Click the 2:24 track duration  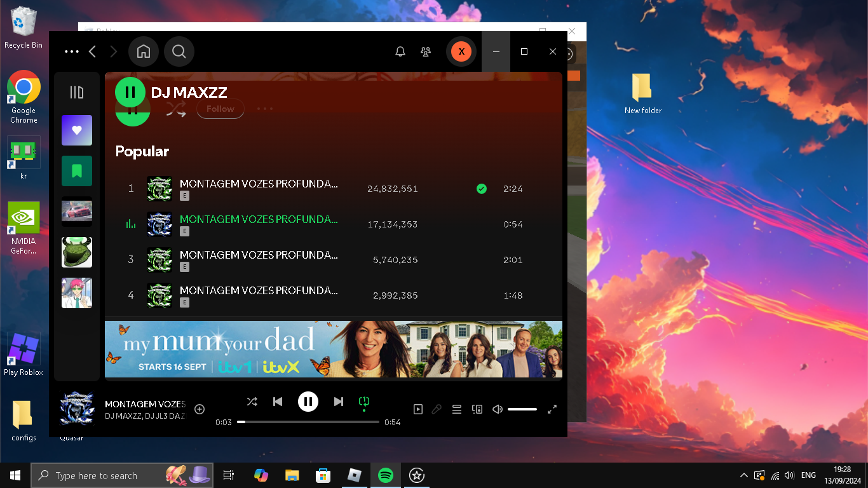[513, 189]
